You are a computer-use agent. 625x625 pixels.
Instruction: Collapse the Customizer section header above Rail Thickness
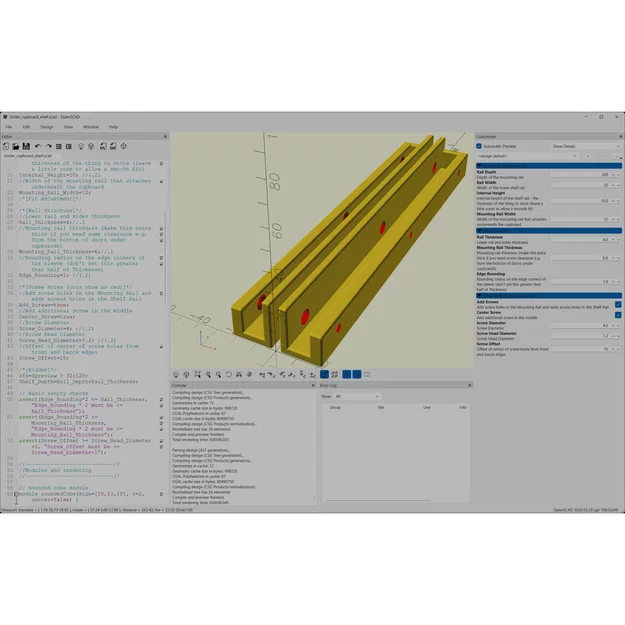(x=549, y=230)
